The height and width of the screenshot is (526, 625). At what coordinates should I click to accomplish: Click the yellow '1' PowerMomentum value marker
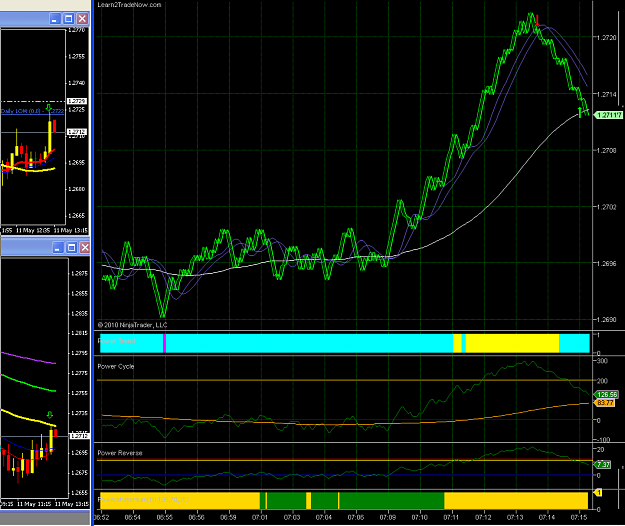tap(598, 493)
